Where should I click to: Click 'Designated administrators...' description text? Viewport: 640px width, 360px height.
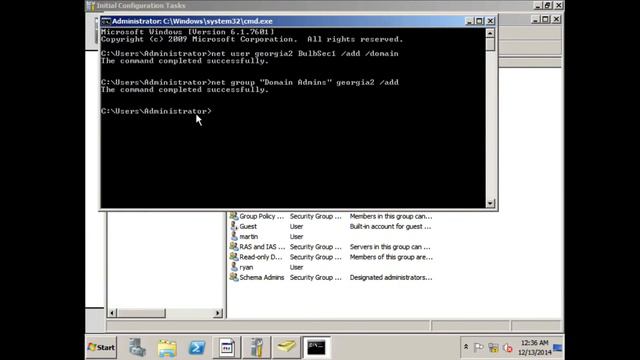click(391, 278)
